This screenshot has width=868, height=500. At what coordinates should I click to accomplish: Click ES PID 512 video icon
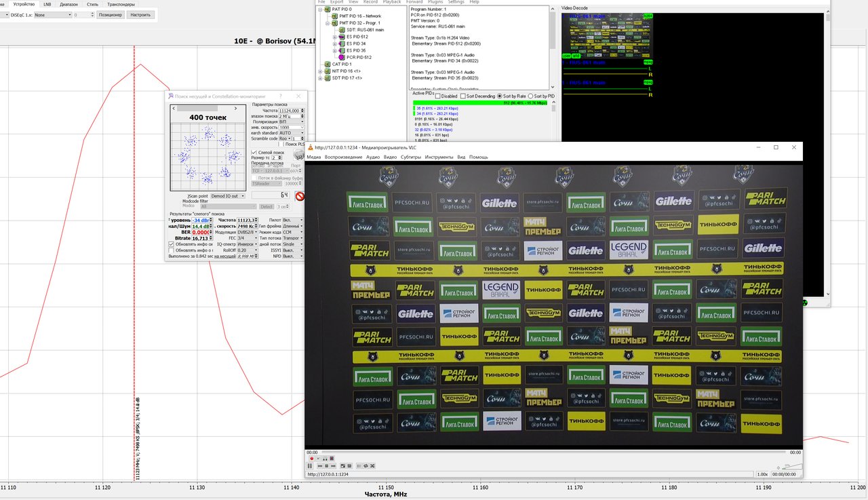[342, 37]
